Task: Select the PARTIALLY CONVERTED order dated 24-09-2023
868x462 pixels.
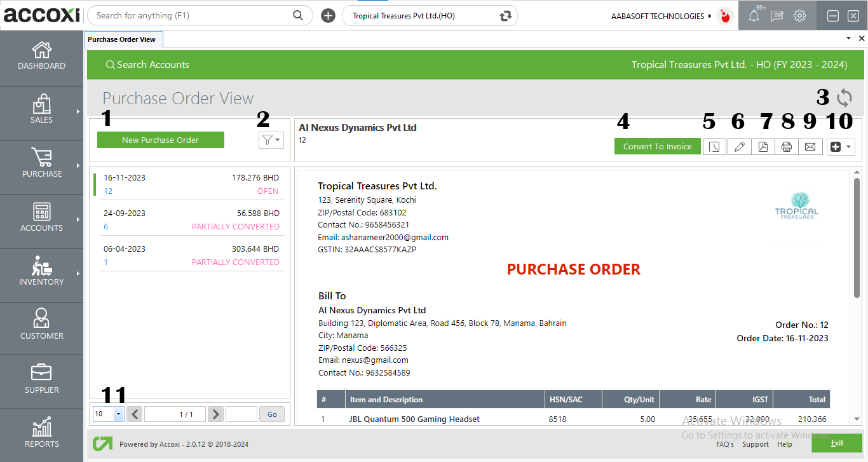Action: pyautogui.click(x=191, y=219)
